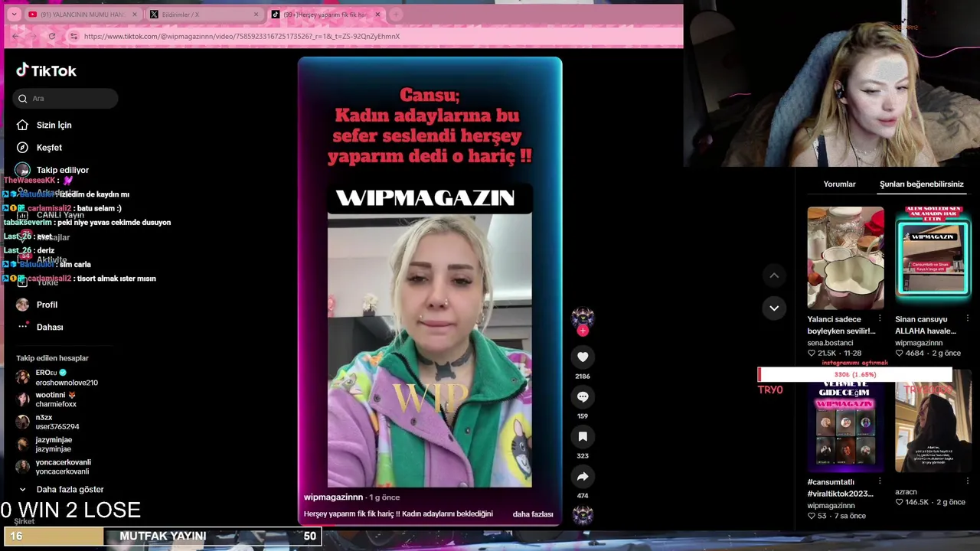The width and height of the screenshot is (980, 551).
Task: Open wipmagazinnn username under the video
Action: tap(333, 497)
